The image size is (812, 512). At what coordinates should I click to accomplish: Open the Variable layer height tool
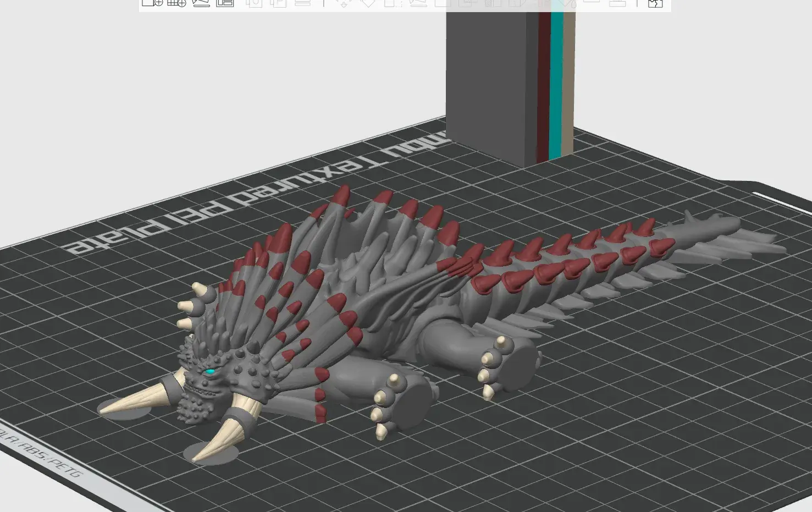coord(302,3)
